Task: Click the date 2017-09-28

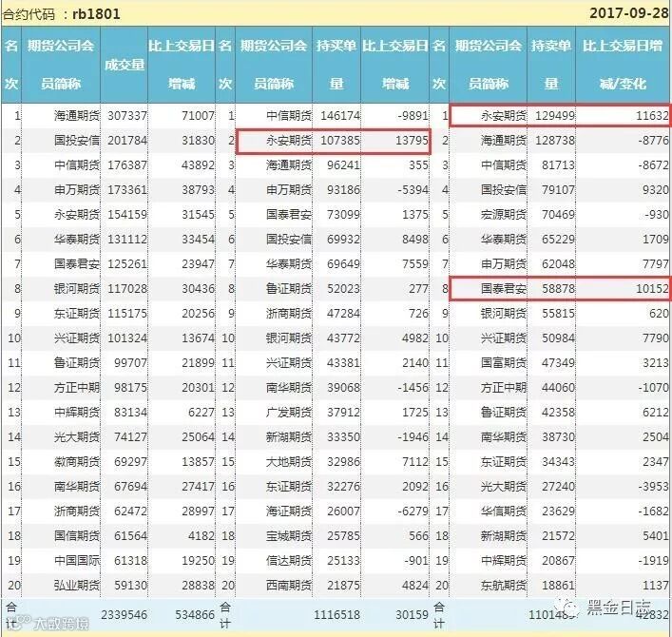Action: 629,13
